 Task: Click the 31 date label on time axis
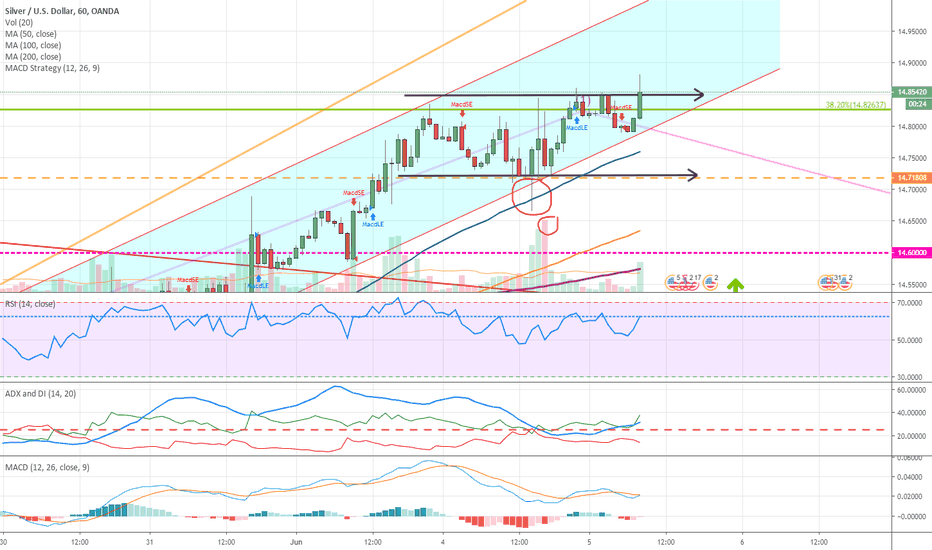click(150, 542)
